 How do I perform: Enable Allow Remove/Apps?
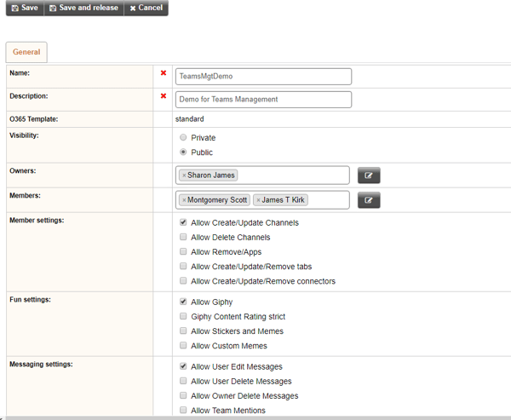183,251
